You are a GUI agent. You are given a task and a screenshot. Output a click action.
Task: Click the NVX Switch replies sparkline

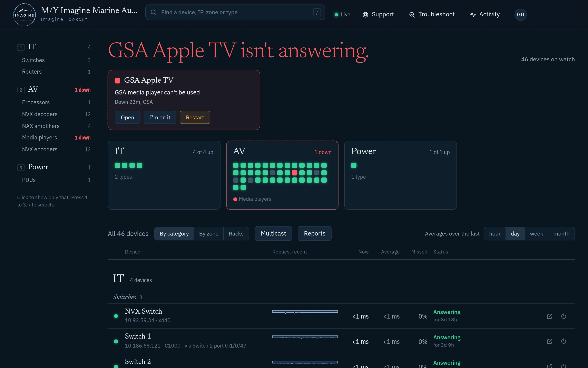[x=305, y=312]
